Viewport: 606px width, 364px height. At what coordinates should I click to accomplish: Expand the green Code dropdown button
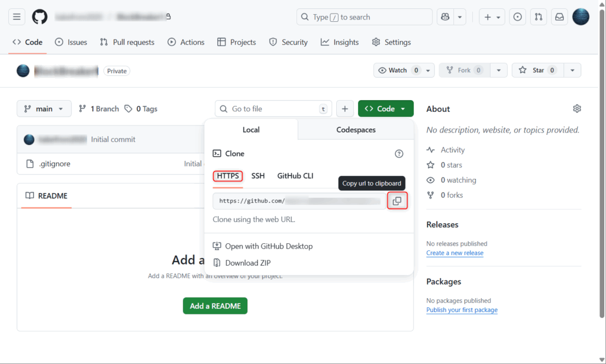(x=385, y=109)
